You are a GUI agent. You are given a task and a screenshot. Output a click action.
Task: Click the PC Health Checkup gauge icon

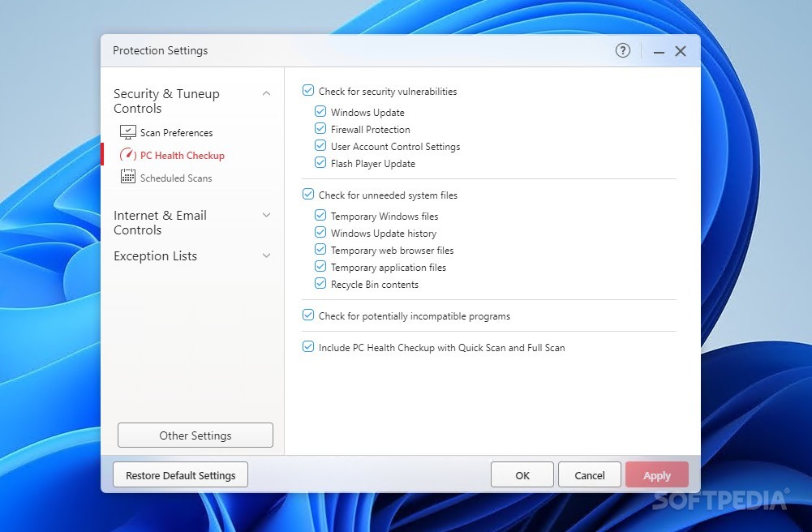click(x=128, y=155)
